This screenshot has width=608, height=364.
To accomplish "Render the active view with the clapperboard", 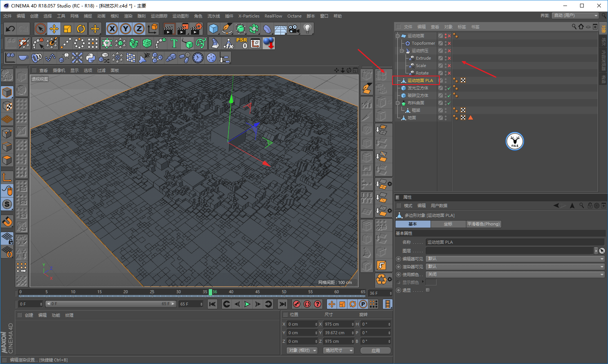I will tap(169, 29).
